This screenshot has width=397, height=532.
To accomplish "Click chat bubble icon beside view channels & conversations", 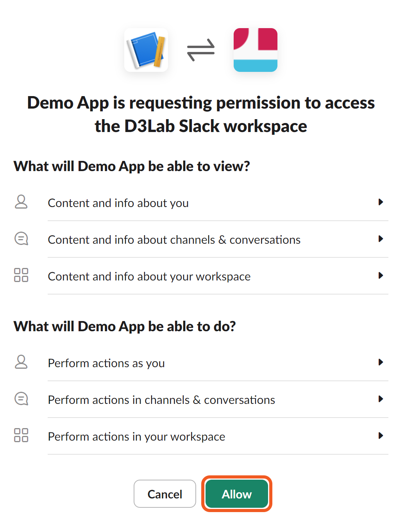I will pyautogui.click(x=21, y=239).
